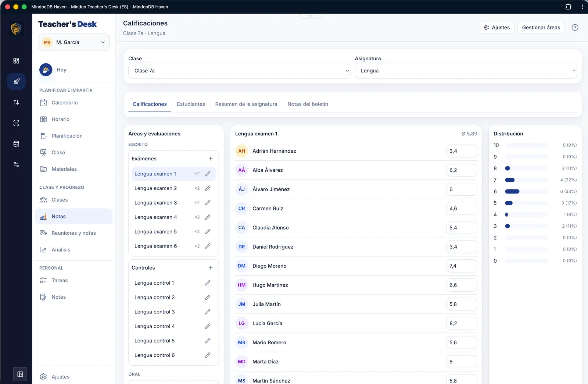Open the Notas del boletín tab
The image size is (588, 384).
coord(308,104)
